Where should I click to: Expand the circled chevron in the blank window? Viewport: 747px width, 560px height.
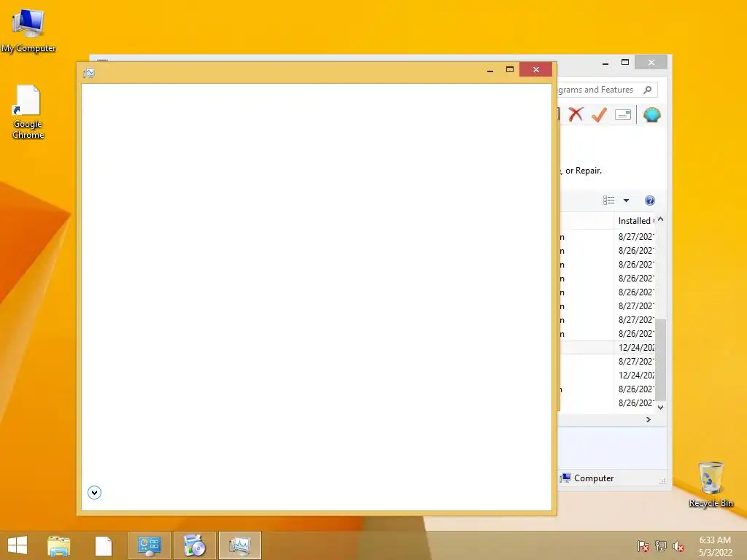pyautogui.click(x=94, y=492)
